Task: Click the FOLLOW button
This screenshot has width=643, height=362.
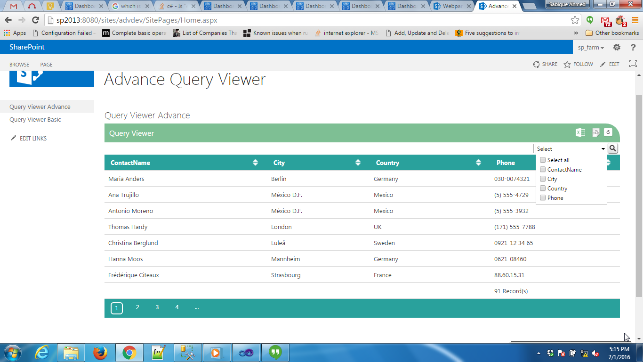Action: (x=579, y=64)
